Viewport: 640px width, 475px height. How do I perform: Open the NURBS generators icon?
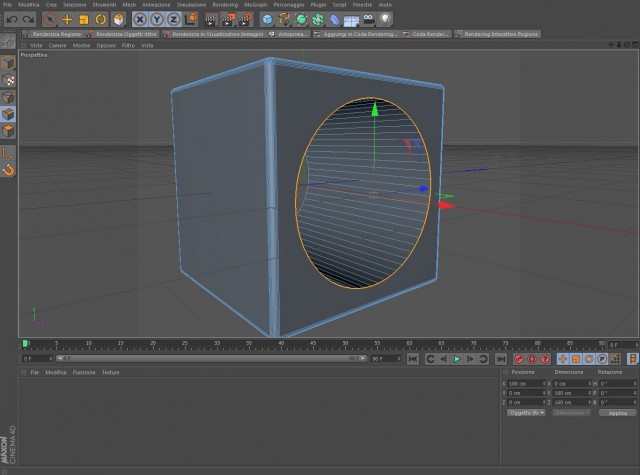[301, 19]
